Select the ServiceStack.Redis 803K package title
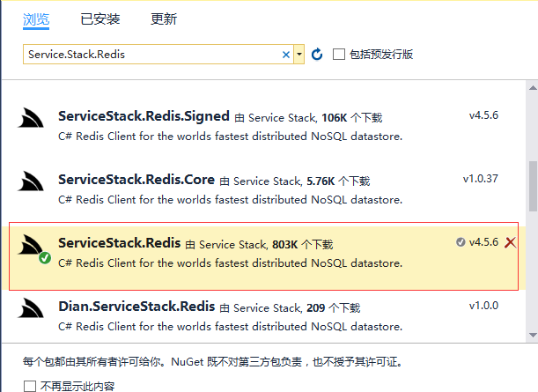This screenshot has width=538, height=392. click(x=120, y=242)
